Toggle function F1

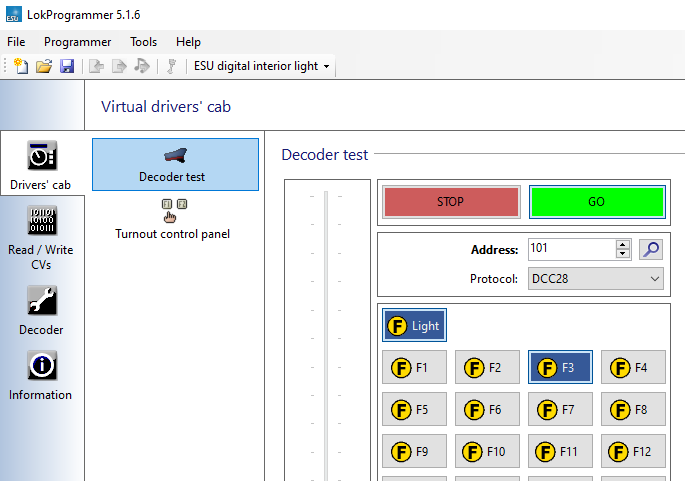click(x=414, y=367)
